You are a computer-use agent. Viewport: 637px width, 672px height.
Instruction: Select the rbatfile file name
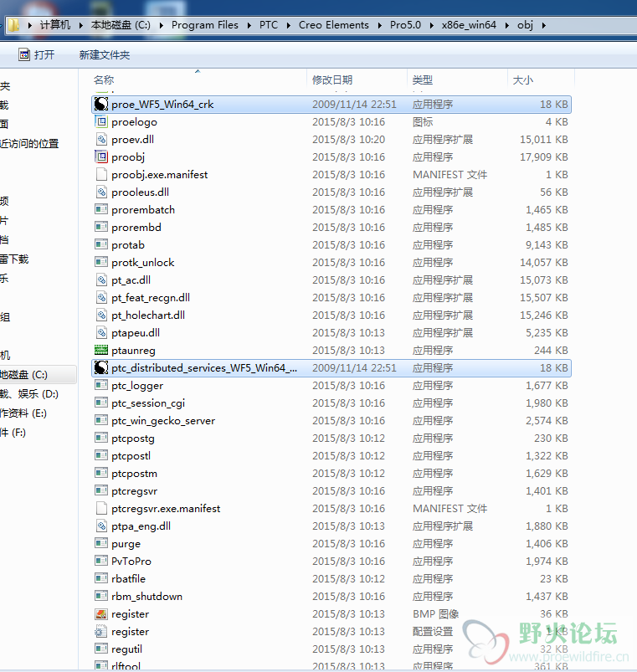point(128,579)
